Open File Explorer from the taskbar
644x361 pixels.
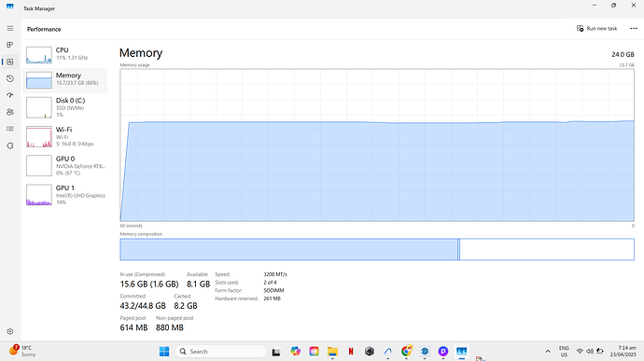click(332, 352)
